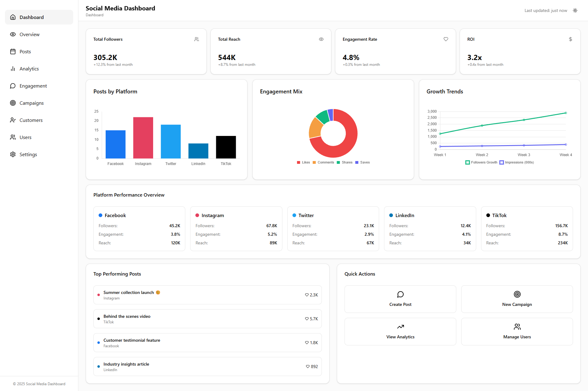Click the eye icon on Total Reach card
Viewport: 588px width, 391px height.
coord(321,39)
